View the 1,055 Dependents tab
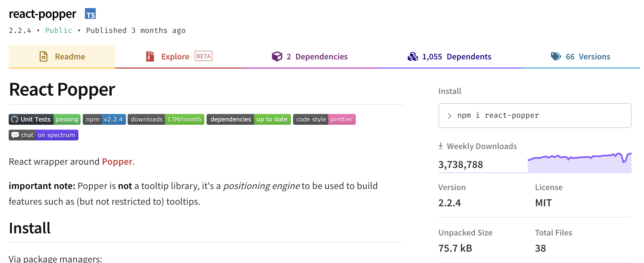Image resolution: width=644 pixels, height=263 pixels. tap(456, 56)
